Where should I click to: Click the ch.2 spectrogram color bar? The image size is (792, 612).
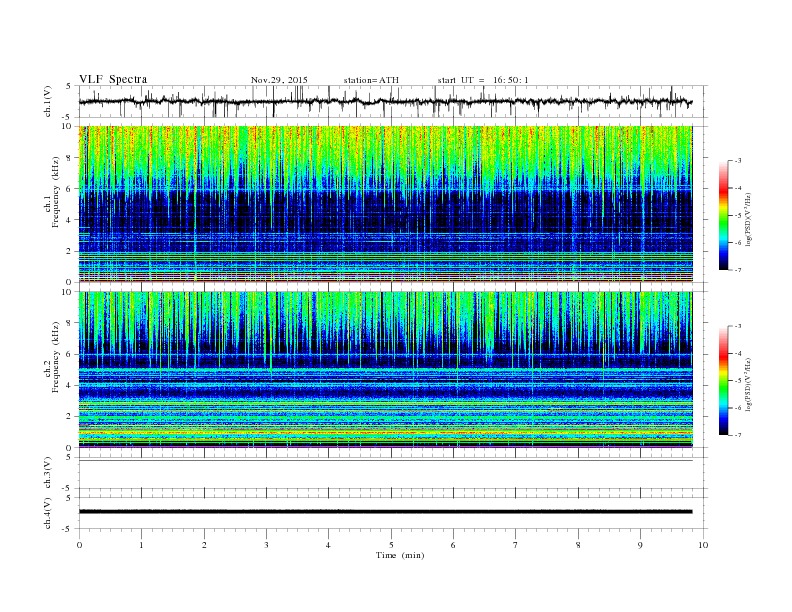[x=723, y=381]
